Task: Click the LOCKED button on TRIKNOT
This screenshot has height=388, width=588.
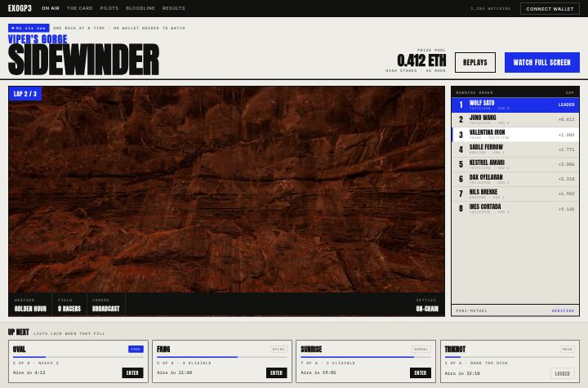Action: (x=563, y=373)
